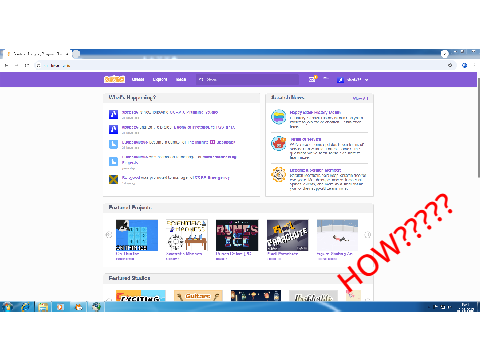This screenshot has width=480, height=360.
Task: Switch to the Chrome taskbar icon
Action: tap(97, 306)
